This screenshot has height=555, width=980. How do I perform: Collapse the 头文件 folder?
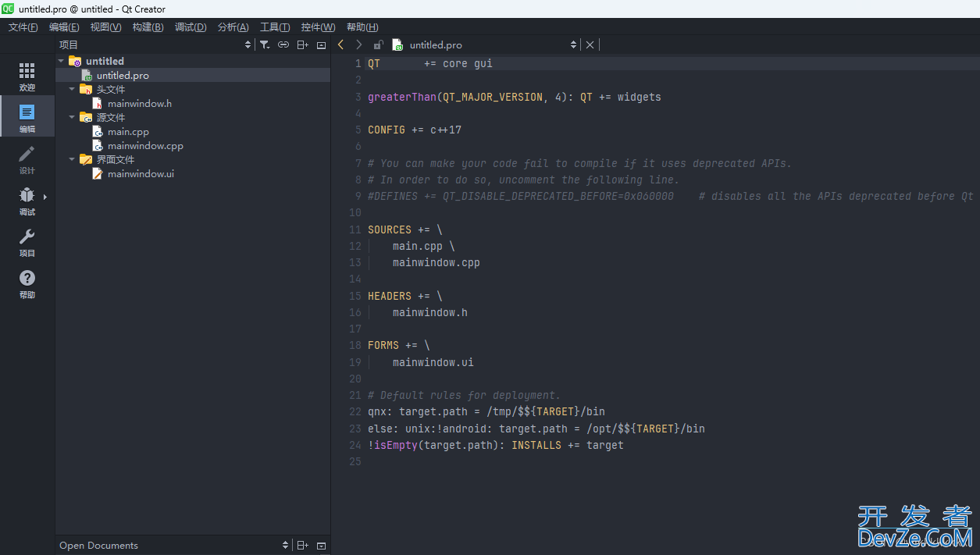[x=72, y=89]
